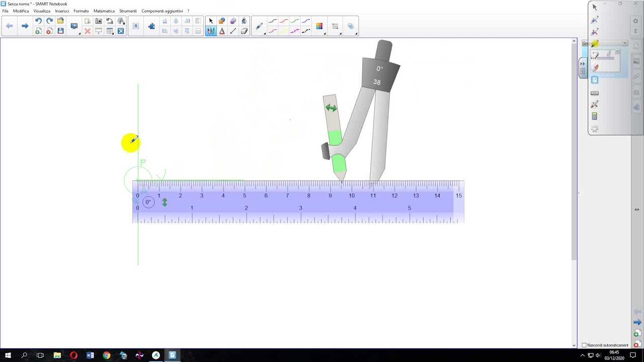This screenshot has height=362, width=644.
Task: Open Microsoft Word from taskbar
Action: point(90,355)
